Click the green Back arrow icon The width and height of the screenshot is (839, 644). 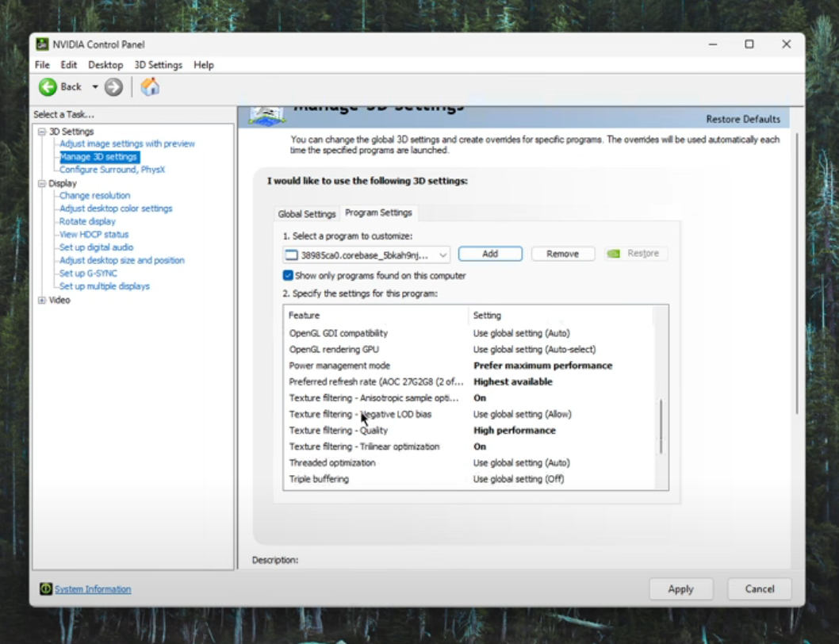coord(48,86)
